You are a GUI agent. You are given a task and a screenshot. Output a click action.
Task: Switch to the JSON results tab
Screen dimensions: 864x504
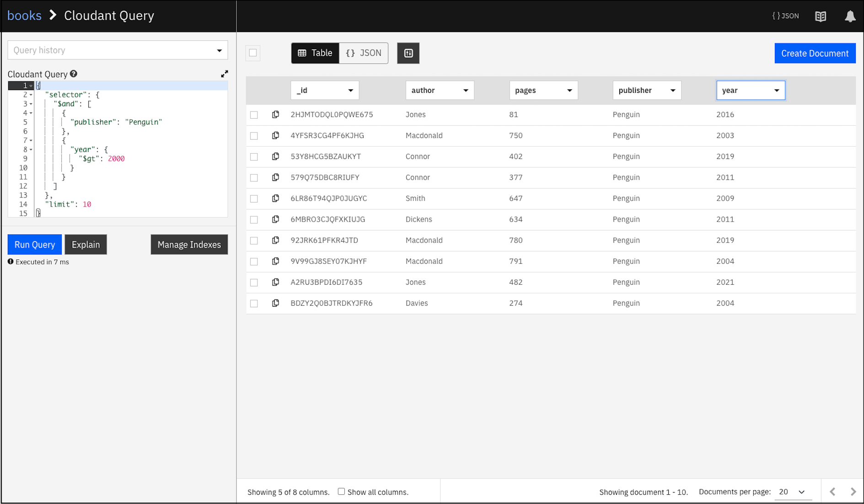(x=364, y=53)
